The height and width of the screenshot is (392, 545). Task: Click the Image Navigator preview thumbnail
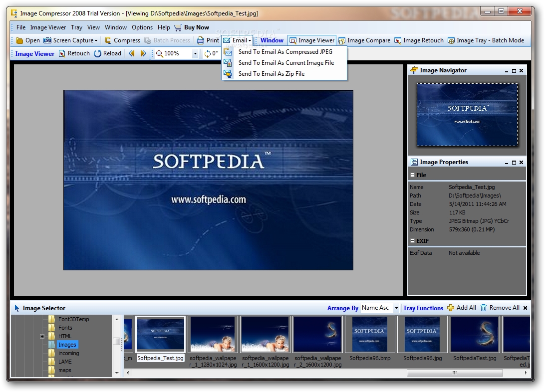coord(467,115)
